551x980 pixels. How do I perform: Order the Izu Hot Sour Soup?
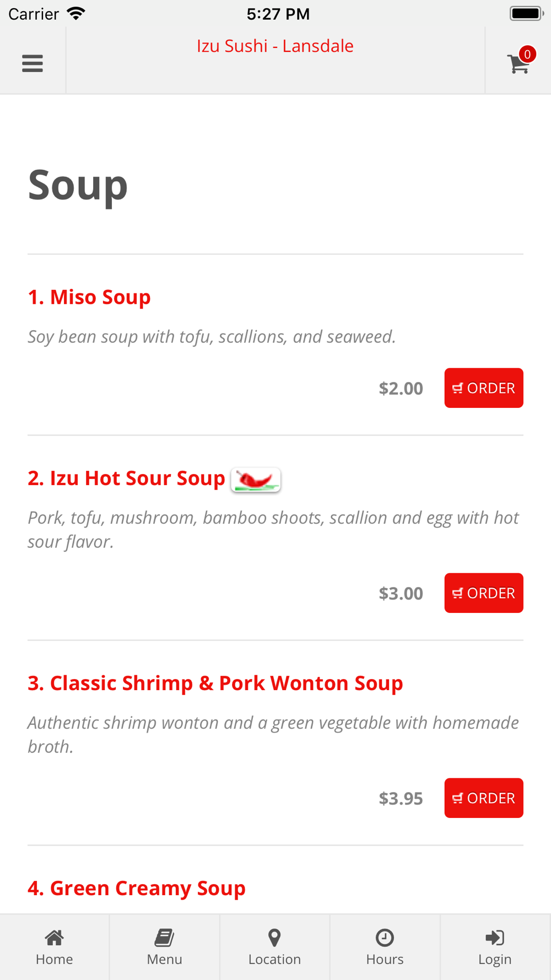click(484, 593)
